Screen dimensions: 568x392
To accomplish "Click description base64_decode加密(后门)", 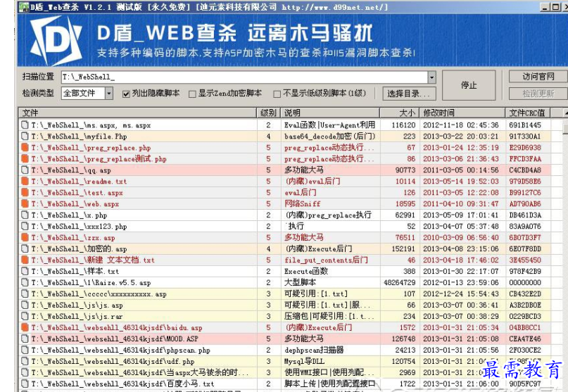I will point(329,137).
